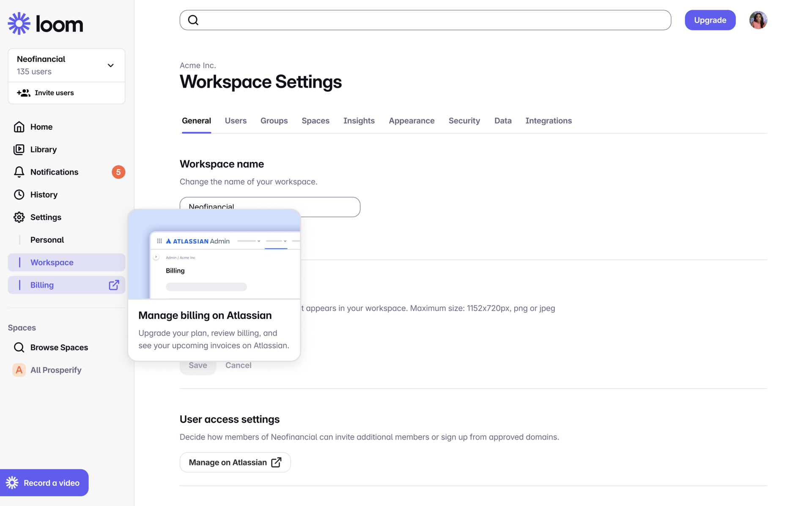The image size is (812, 506).
Task: Open Browse Spaces in the sidebar
Action: pyautogui.click(x=66, y=347)
